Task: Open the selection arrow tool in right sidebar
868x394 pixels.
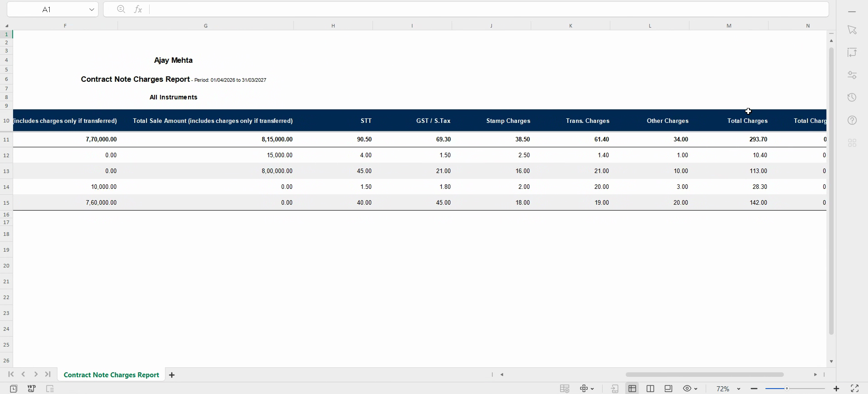Action: pos(852,30)
